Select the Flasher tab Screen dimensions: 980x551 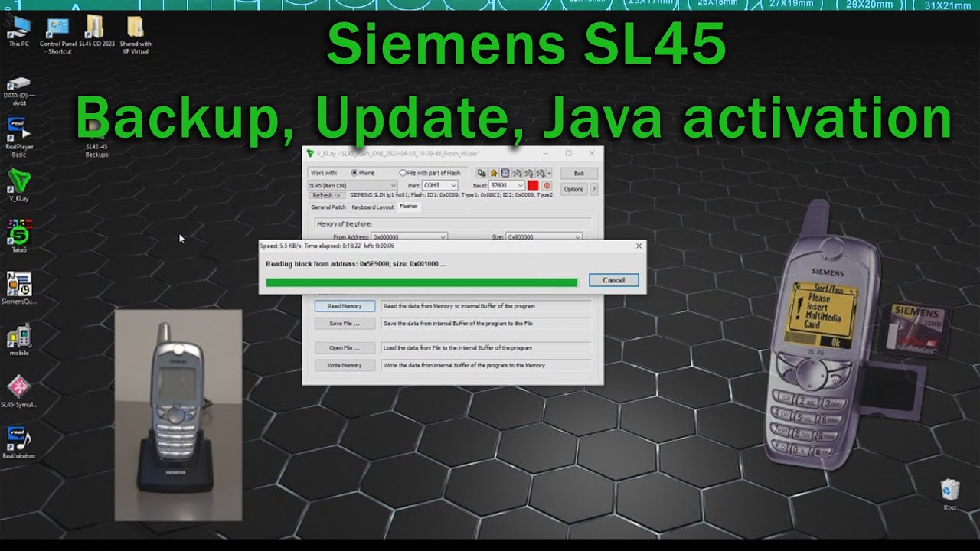tap(409, 207)
